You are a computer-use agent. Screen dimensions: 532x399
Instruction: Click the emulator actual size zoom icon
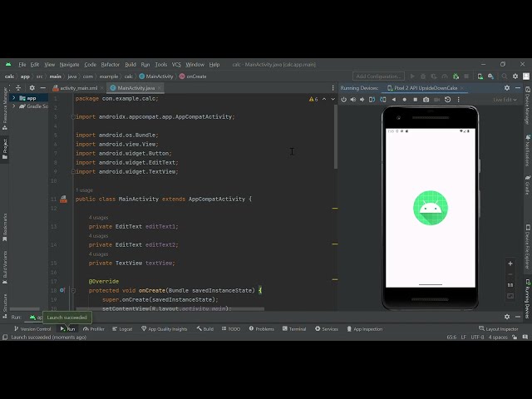pyautogui.click(x=510, y=285)
